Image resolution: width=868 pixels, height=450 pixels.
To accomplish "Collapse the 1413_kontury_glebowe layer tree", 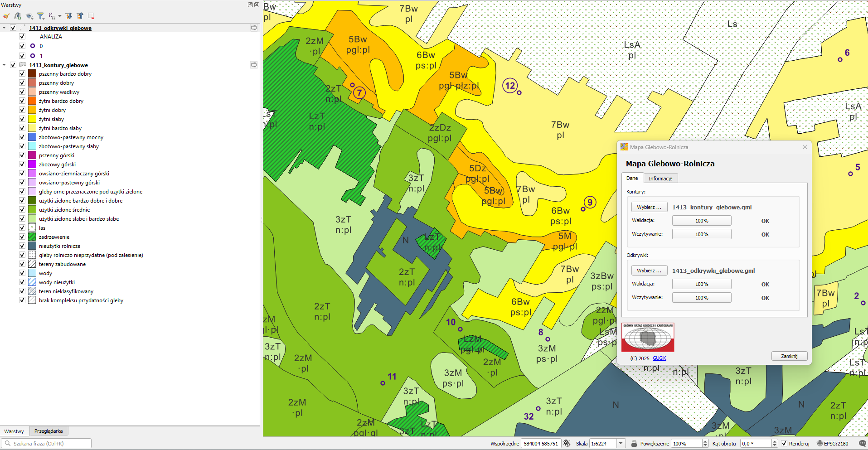I will coord(4,65).
